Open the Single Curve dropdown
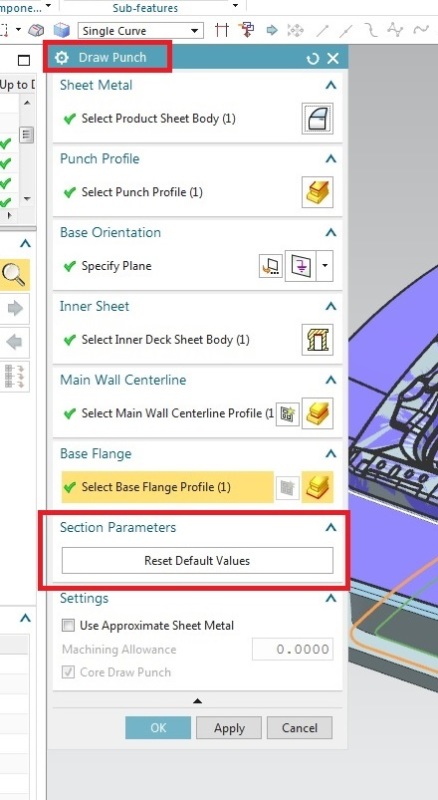The width and height of the screenshot is (438, 800). pos(194,31)
